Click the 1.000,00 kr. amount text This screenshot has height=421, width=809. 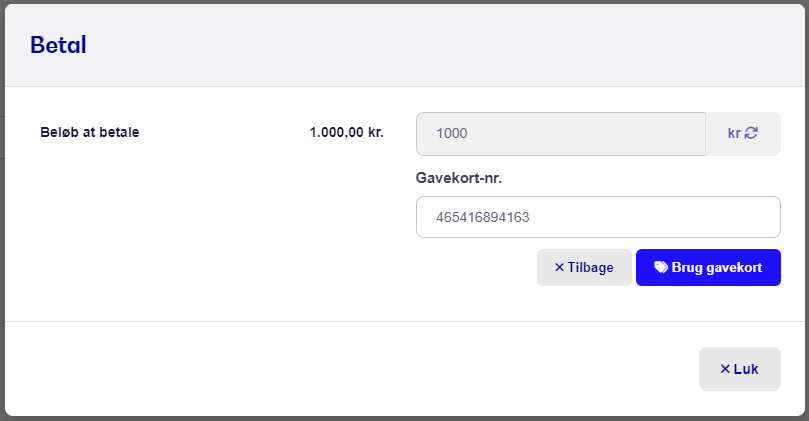[x=347, y=132]
